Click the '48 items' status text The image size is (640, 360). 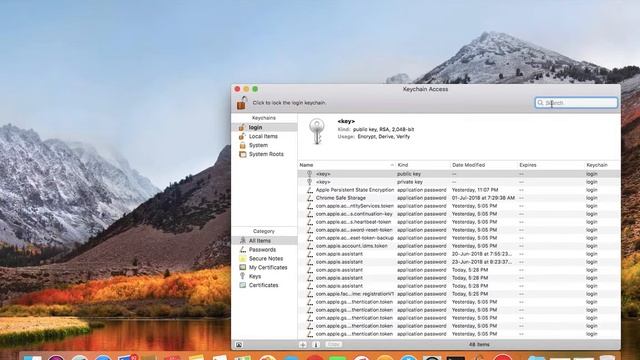pyautogui.click(x=479, y=345)
